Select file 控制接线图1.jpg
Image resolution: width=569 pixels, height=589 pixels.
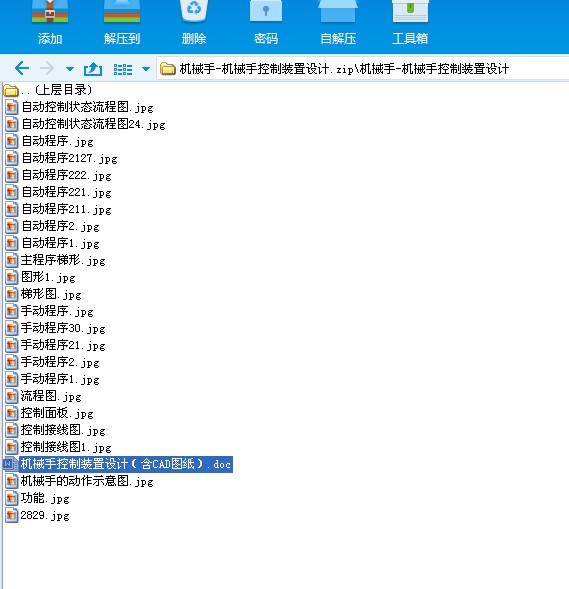[x=59, y=447]
